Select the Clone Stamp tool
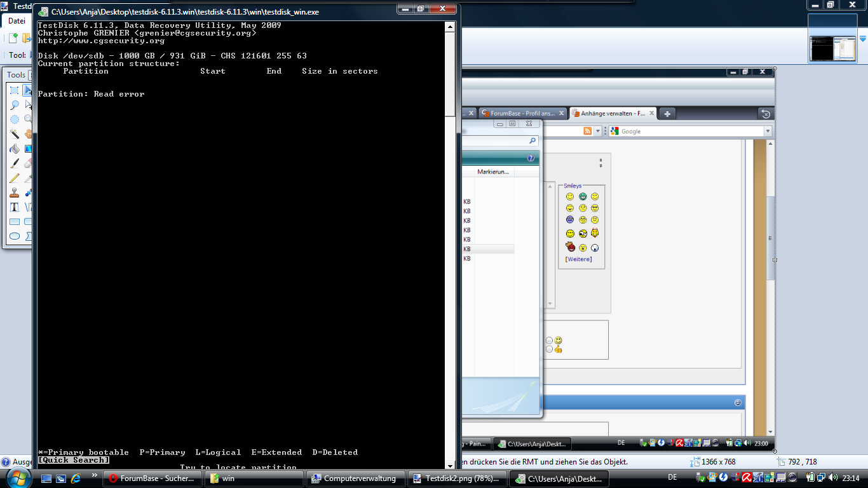Image resolution: width=868 pixels, height=488 pixels. (x=14, y=193)
